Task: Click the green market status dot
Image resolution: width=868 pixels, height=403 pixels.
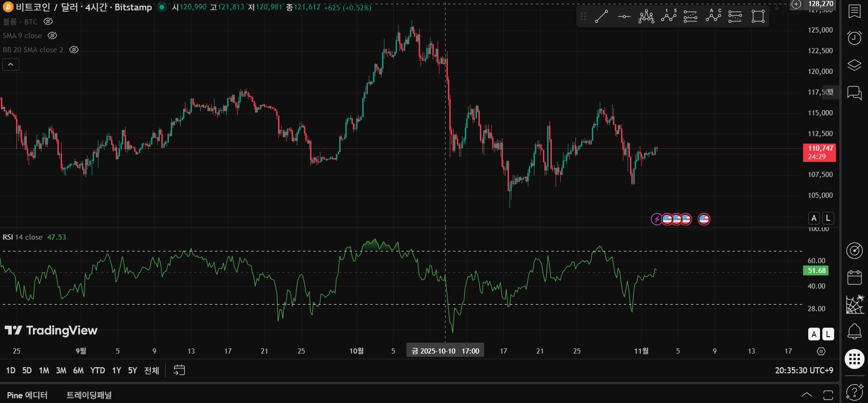Action: 162,7
